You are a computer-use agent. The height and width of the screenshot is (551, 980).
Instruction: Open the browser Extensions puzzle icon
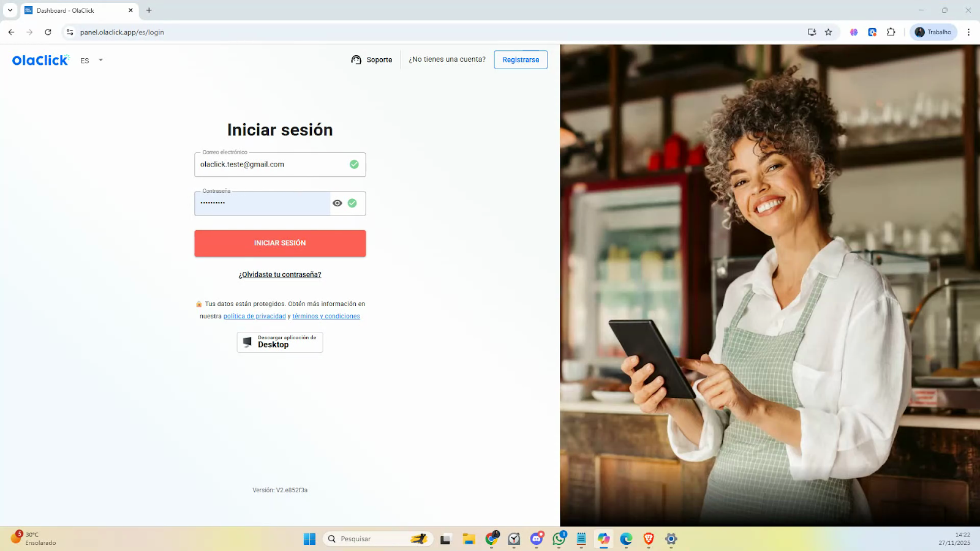(x=891, y=32)
